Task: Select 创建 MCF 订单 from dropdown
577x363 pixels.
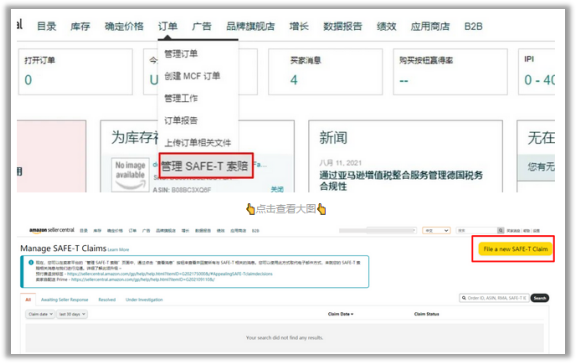Action: 192,76
